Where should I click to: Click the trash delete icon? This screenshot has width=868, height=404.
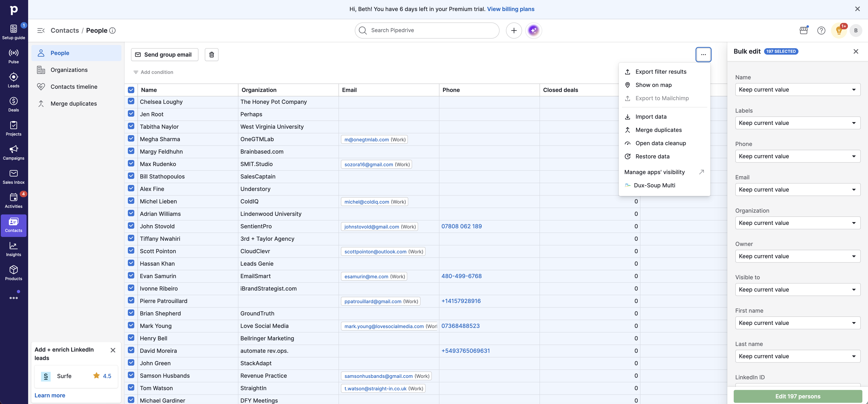[211, 55]
